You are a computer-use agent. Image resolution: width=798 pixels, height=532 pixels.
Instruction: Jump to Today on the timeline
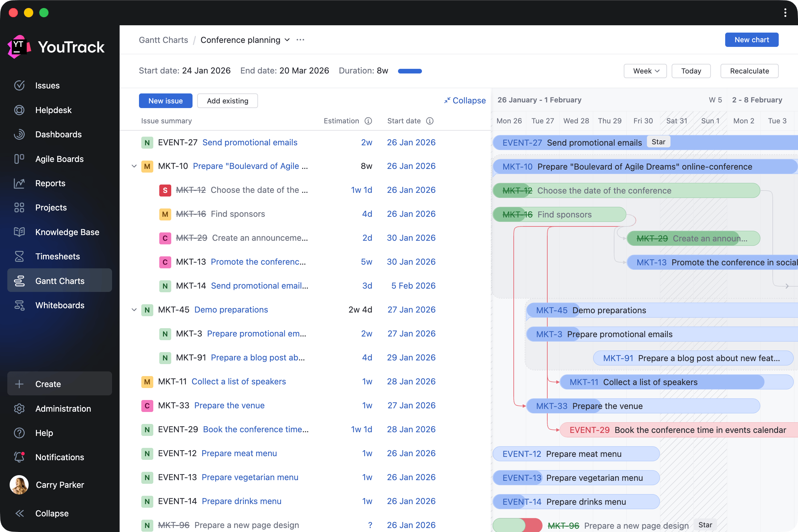tap(691, 71)
